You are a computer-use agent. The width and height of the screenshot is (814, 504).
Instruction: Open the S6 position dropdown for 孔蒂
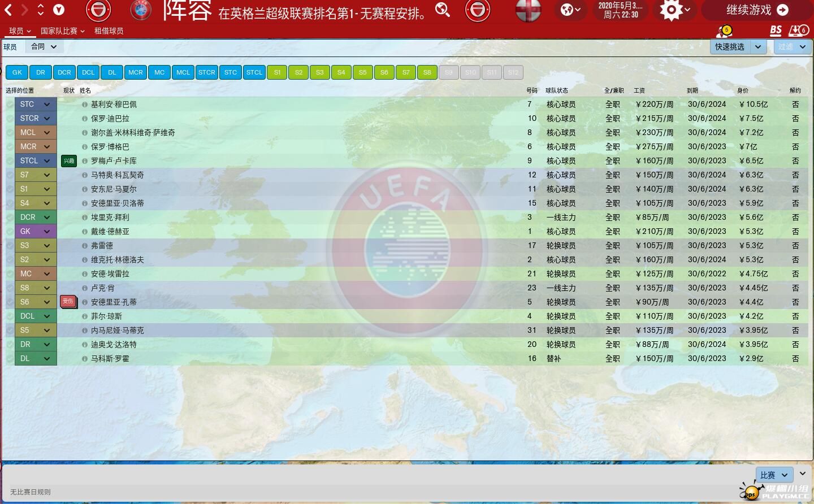point(36,302)
